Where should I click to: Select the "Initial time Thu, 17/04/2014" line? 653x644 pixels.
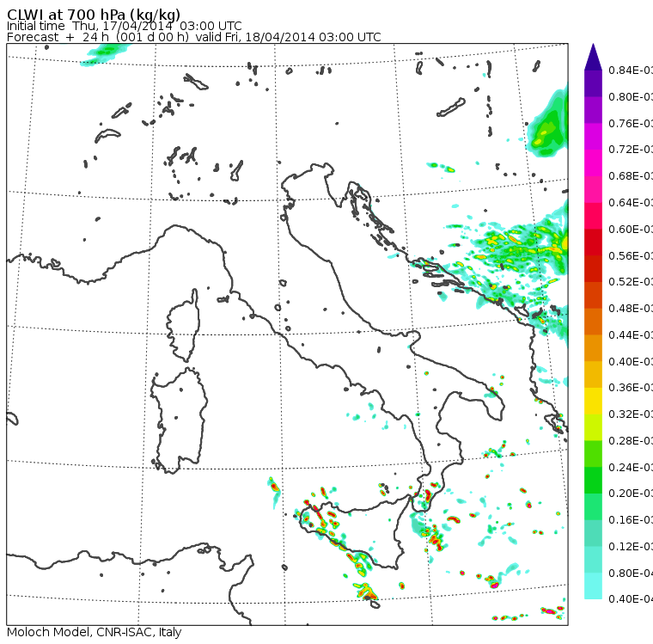[124, 26]
